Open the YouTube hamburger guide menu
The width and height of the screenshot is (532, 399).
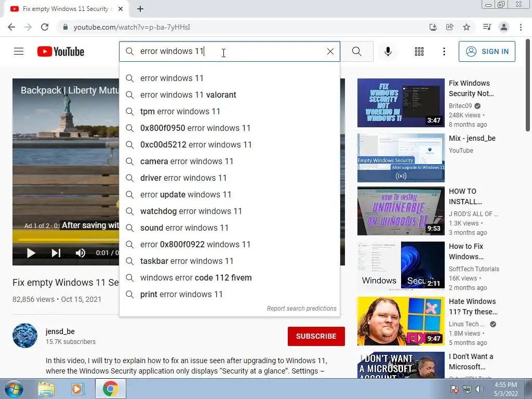19,51
